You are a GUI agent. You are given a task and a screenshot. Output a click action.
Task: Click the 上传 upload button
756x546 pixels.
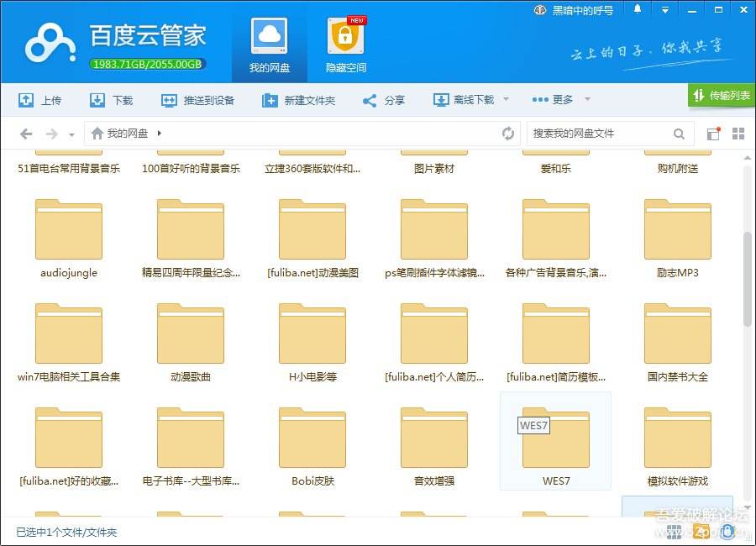[x=39, y=100]
